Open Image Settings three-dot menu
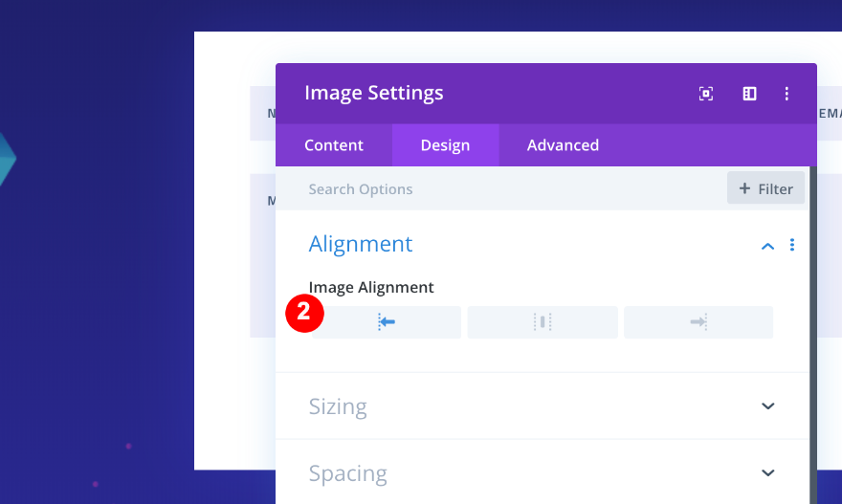Screen dimensions: 842x504 coord(787,94)
